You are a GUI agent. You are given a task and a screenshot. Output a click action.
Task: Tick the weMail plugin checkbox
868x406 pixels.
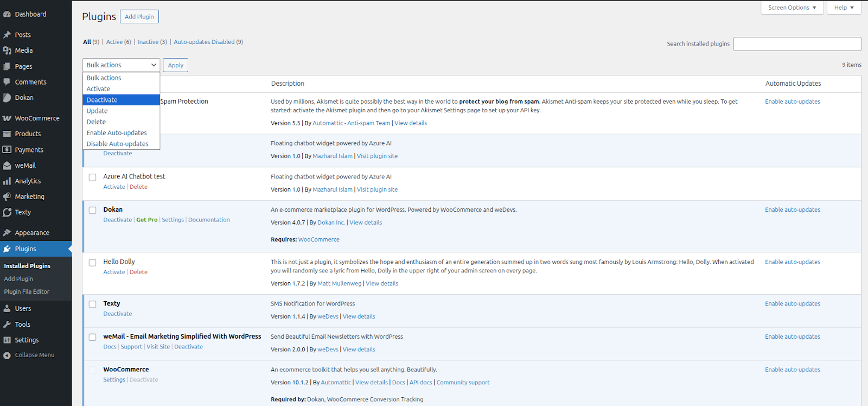[x=93, y=338]
